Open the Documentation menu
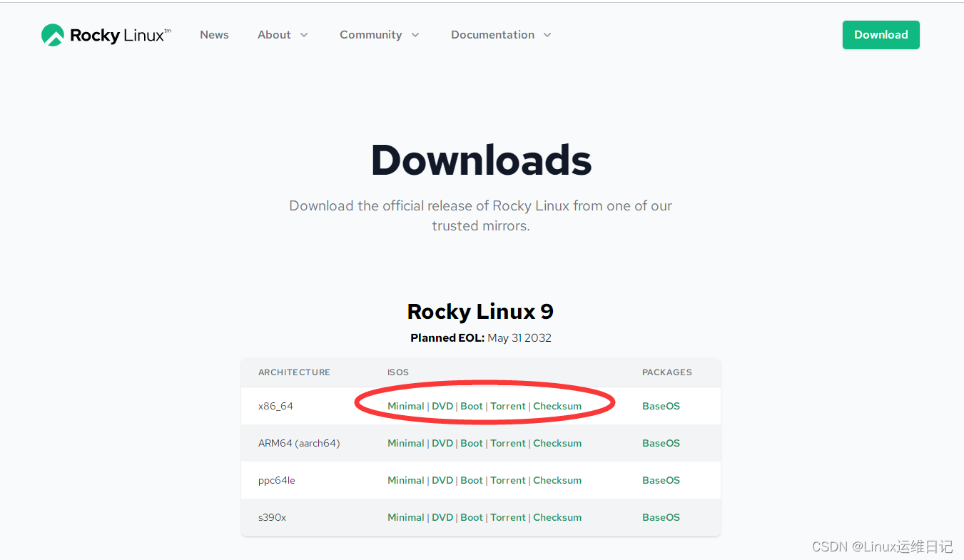 pos(492,35)
